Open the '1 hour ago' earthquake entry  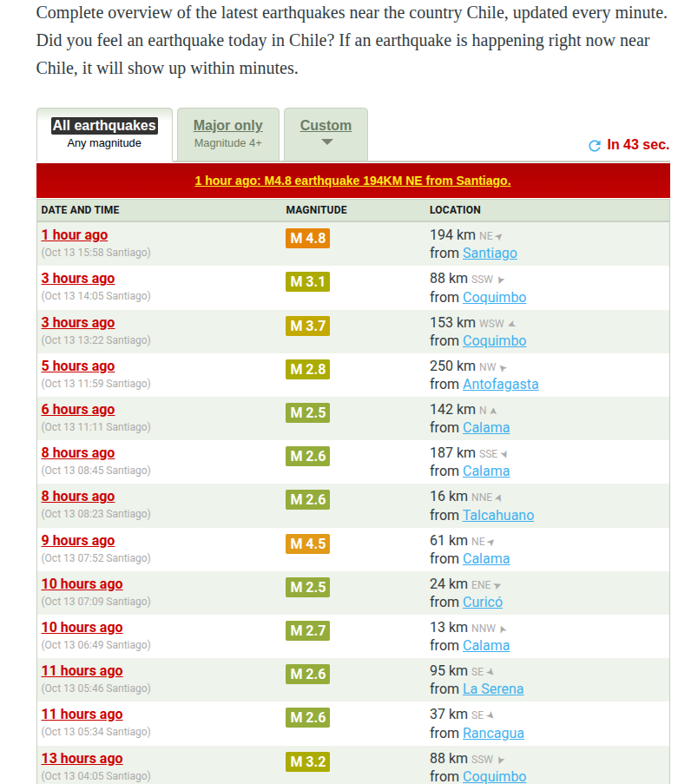pyautogui.click(x=75, y=235)
